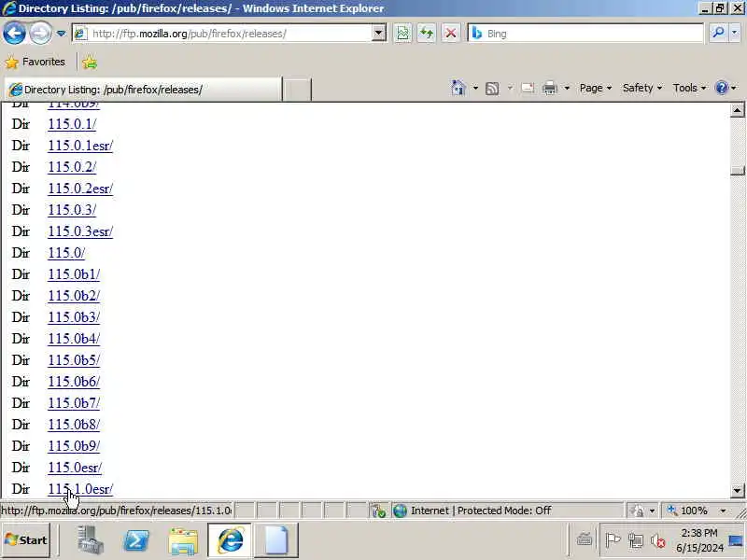Click the Start button
The image size is (747, 560).
(x=26, y=540)
